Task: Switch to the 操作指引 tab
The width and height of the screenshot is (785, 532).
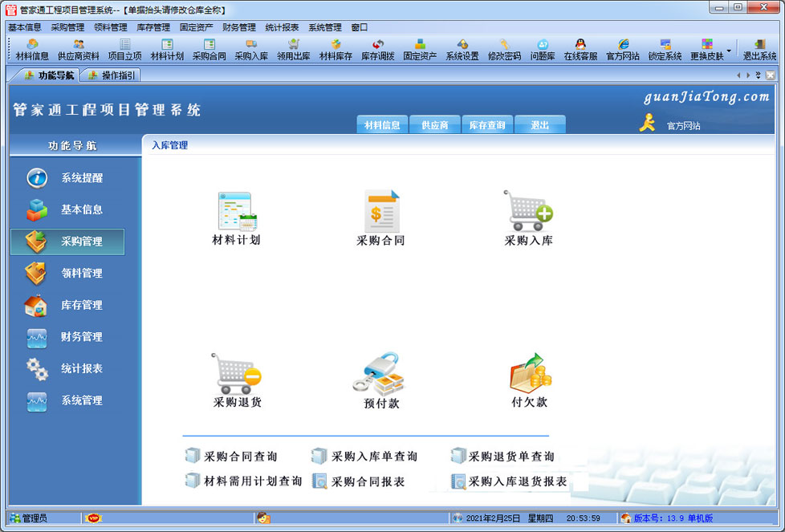Action: 111,75
